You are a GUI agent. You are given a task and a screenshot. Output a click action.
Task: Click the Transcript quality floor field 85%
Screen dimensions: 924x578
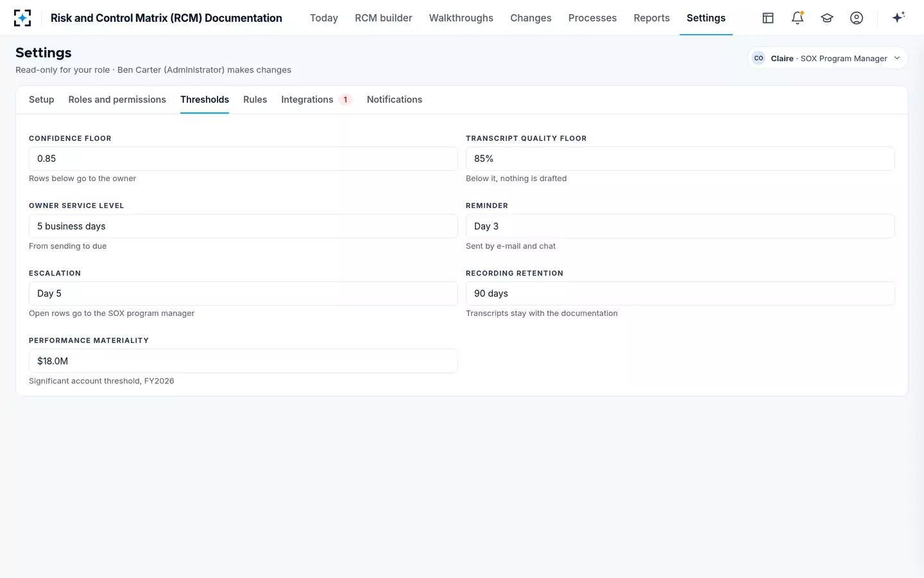tap(680, 159)
